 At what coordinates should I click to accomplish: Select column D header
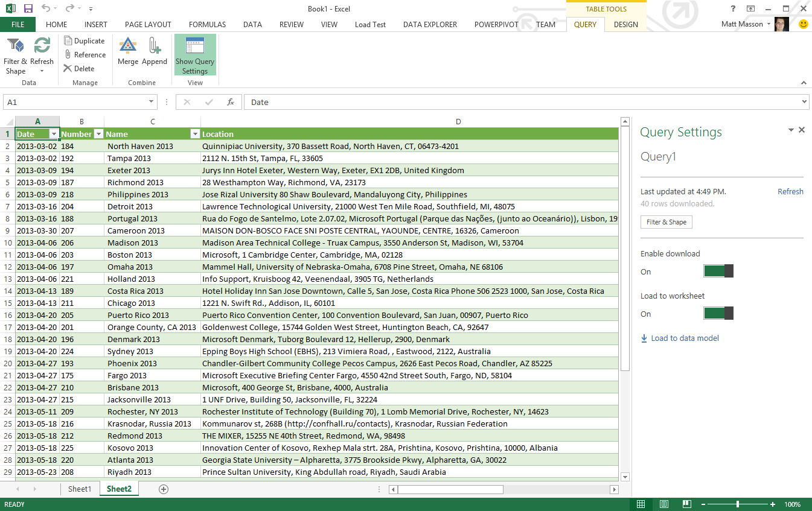tap(458, 122)
